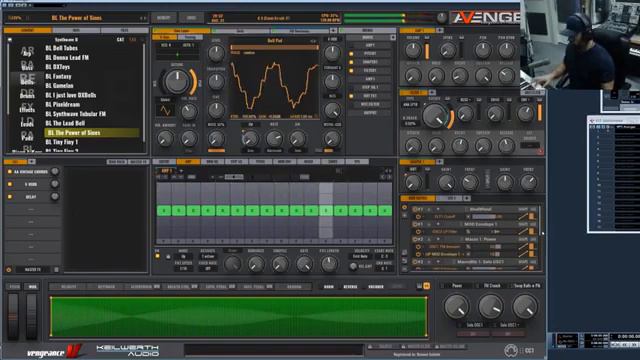This screenshot has width=640, height=360.
Task: Open the preset name menu in the header
Action: (77, 18)
